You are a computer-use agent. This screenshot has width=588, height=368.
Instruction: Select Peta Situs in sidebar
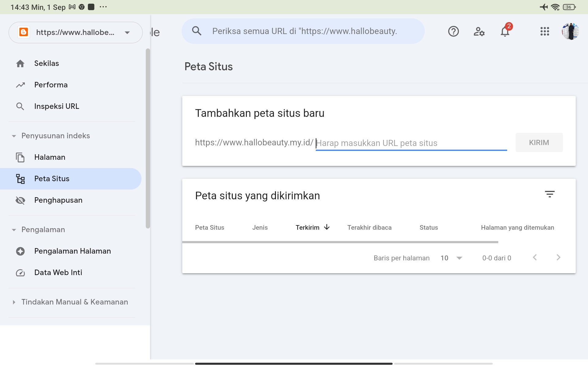(x=71, y=179)
